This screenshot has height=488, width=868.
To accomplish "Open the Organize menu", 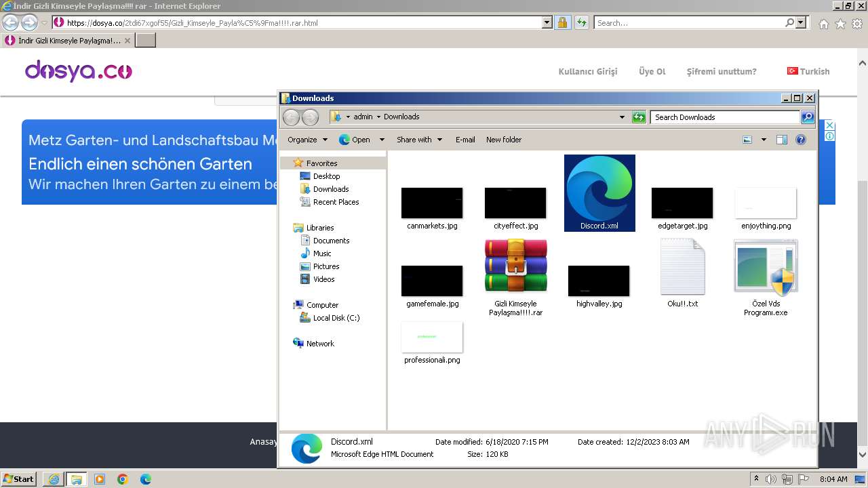I will [x=307, y=140].
